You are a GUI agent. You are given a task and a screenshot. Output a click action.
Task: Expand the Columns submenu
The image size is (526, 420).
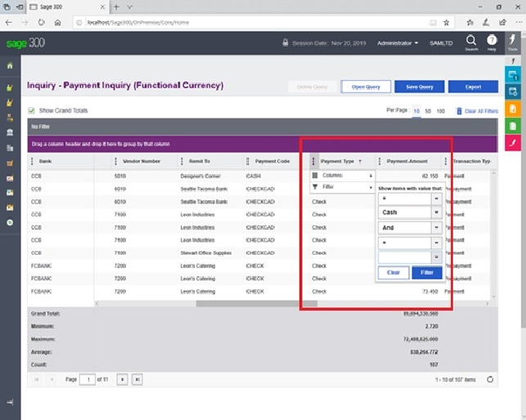tap(343, 176)
